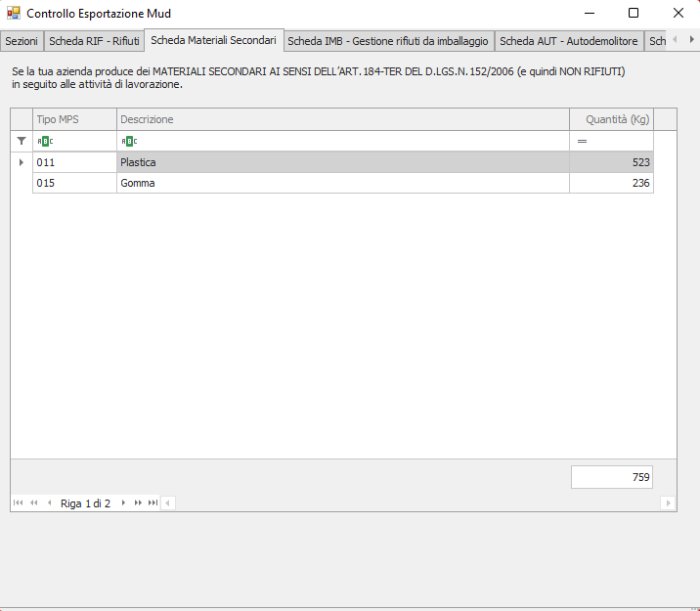This screenshot has width=700, height=611.
Task: Open the Scheda AUT - Autodemolitore tab
Action: click(568, 41)
